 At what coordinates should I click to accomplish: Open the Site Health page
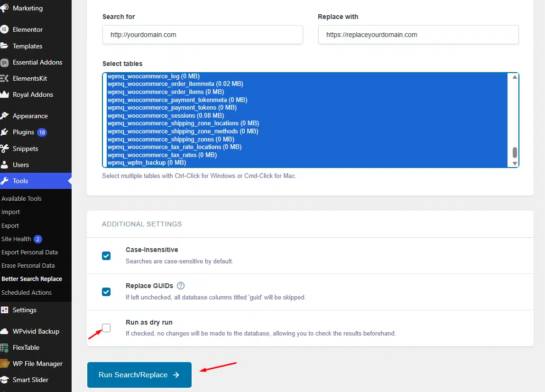point(16,239)
